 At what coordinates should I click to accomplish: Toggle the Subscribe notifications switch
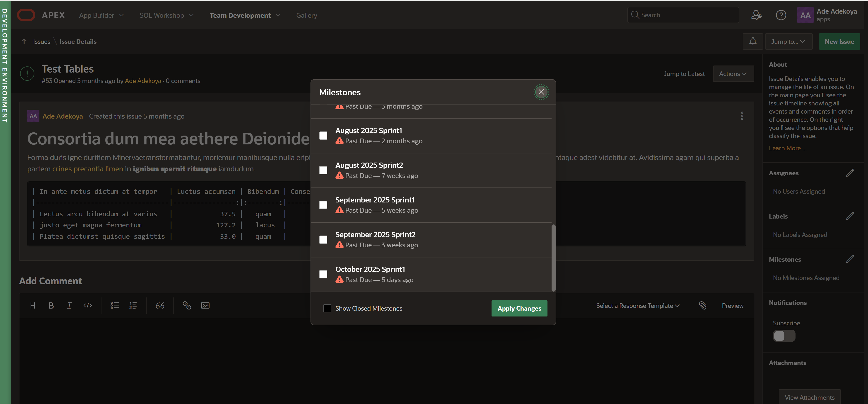tap(784, 336)
